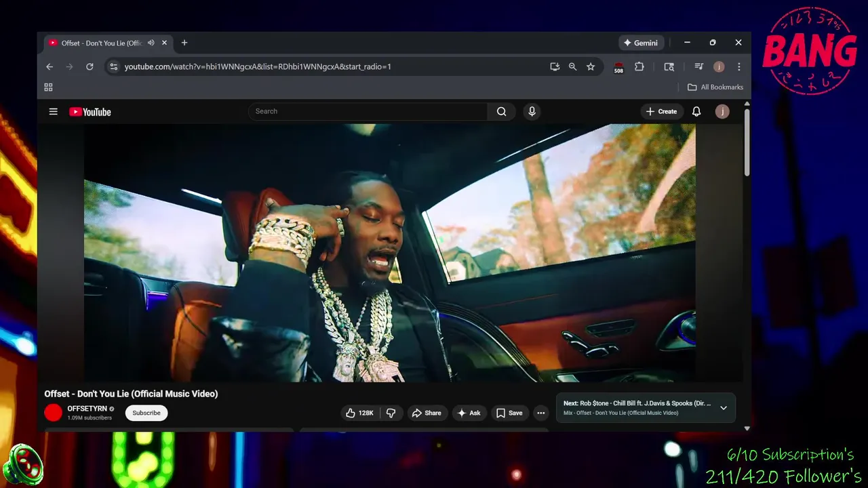
Task: Open the Ask button
Action: [469, 413]
